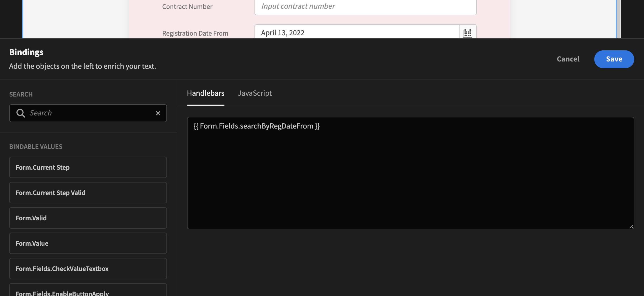Select Form.Fields.EnableButtonApply binding
644x296 pixels.
[88, 293]
